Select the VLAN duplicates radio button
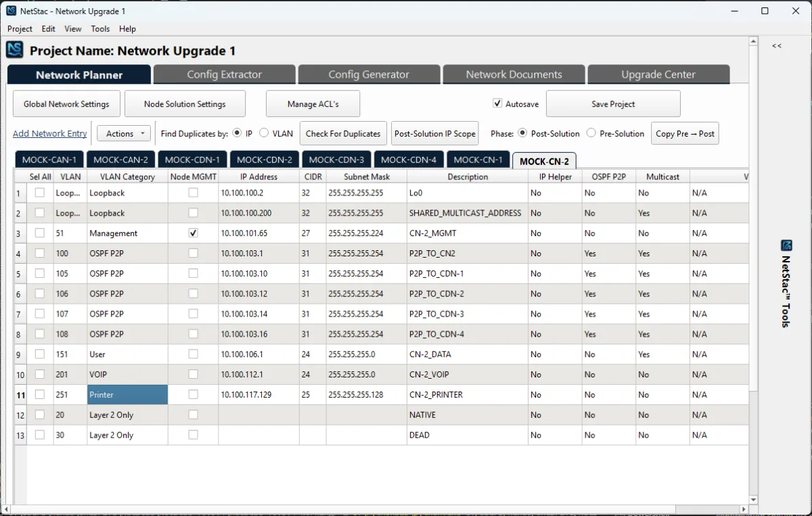The image size is (812, 516). (264, 133)
